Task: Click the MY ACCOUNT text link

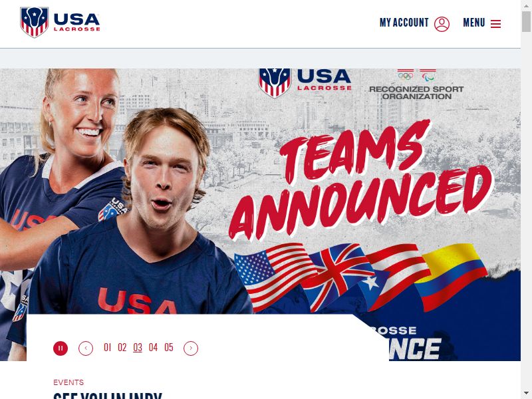Action: [404, 23]
